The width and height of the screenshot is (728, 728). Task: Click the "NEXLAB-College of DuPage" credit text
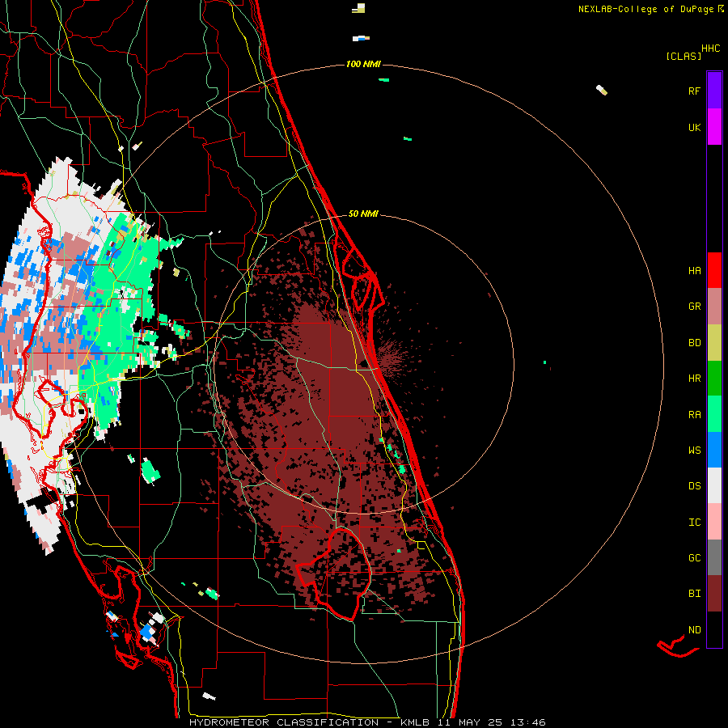tap(645, 9)
